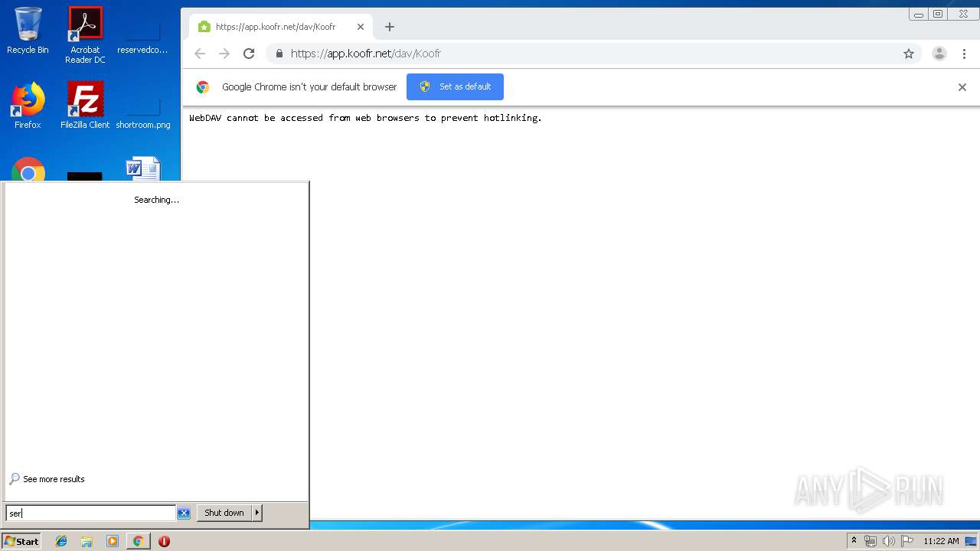Open the network tray icon

point(871,541)
